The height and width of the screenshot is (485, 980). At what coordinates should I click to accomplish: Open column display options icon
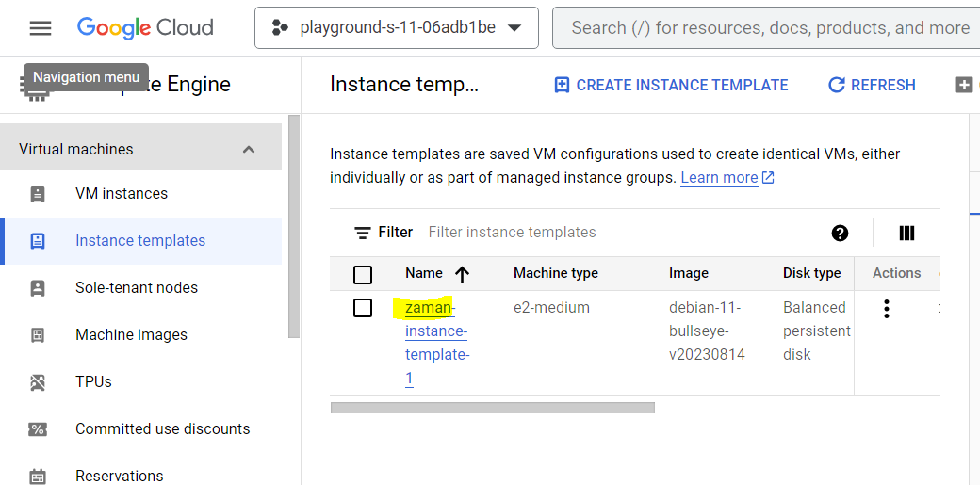907,233
